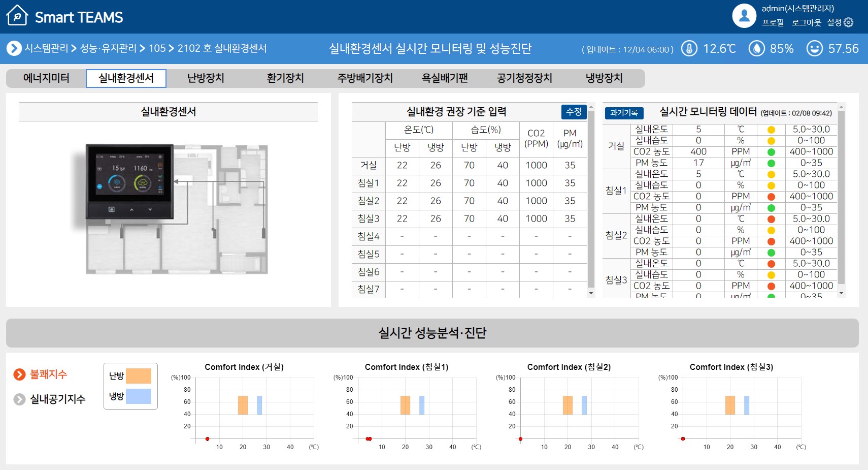Image resolution: width=868 pixels, height=470 pixels.
Task: Click the 침실3 실내습도 yellow status dot
Action: (x=771, y=275)
